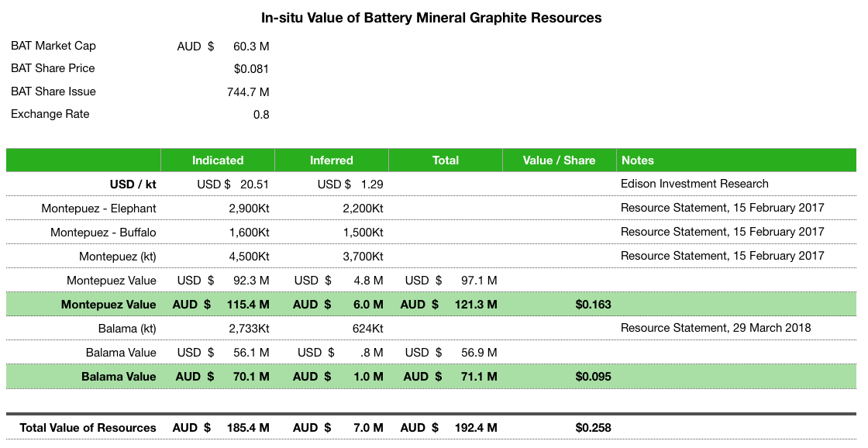Select the 624Kt Balama inferred cell

pos(367,329)
